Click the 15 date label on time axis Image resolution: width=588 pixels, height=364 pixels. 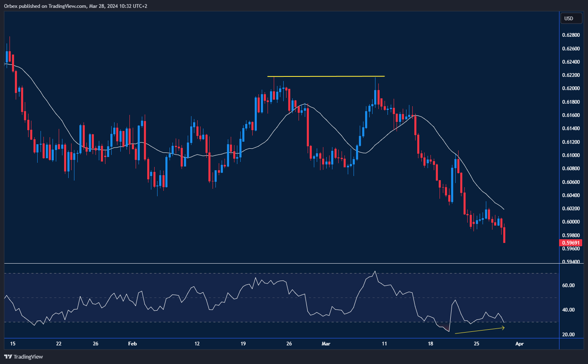(12, 344)
